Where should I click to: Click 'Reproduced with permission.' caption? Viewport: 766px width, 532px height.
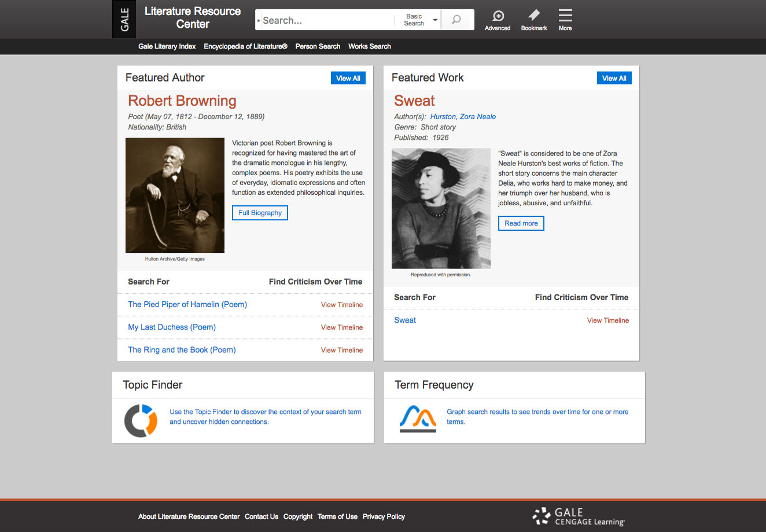click(x=441, y=275)
